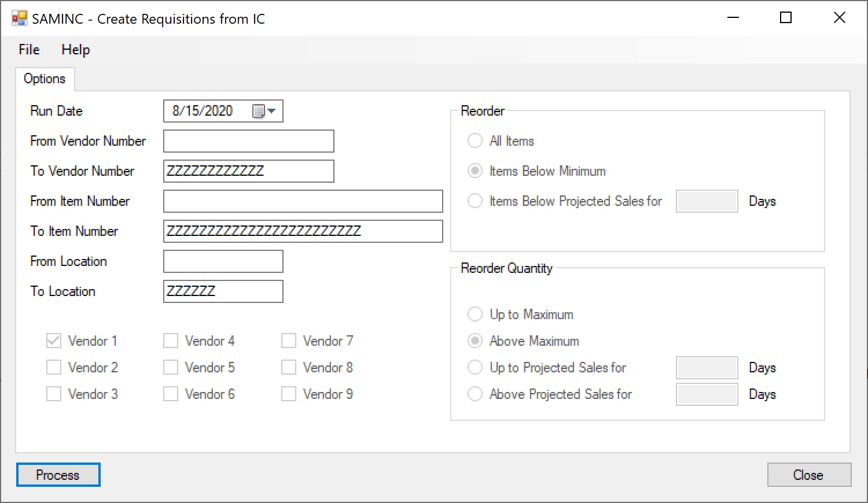Screen dimensions: 868x503
Task: Close the window with the X button
Action: coord(839,18)
